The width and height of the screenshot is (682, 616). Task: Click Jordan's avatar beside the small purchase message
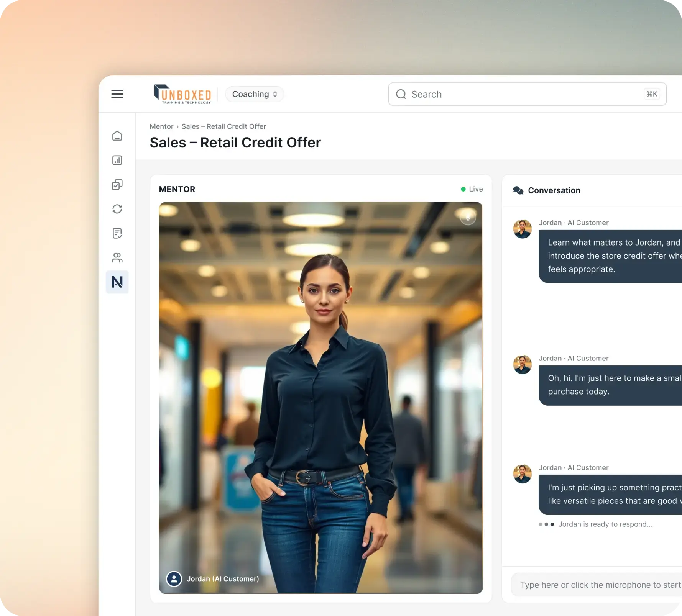point(523,365)
